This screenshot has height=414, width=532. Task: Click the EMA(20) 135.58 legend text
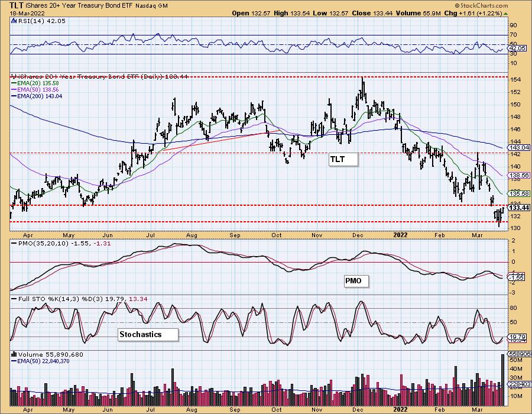click(38, 83)
